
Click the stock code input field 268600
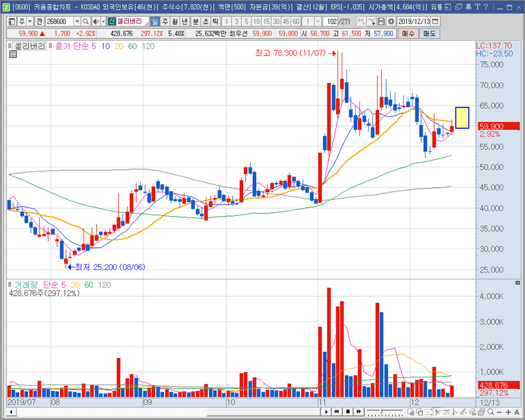60,22
